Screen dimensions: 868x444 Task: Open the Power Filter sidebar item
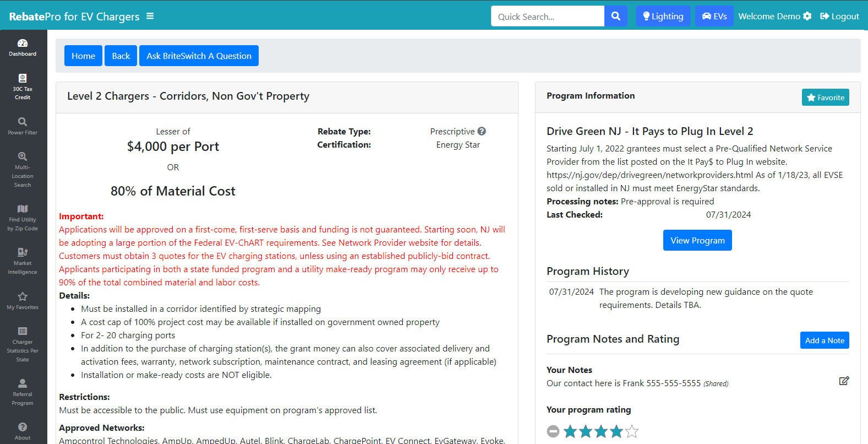pyautogui.click(x=23, y=126)
